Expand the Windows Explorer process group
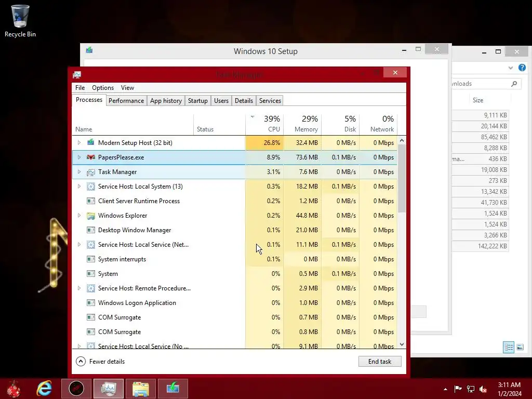Viewport: 532px width, 399px height. (79, 216)
